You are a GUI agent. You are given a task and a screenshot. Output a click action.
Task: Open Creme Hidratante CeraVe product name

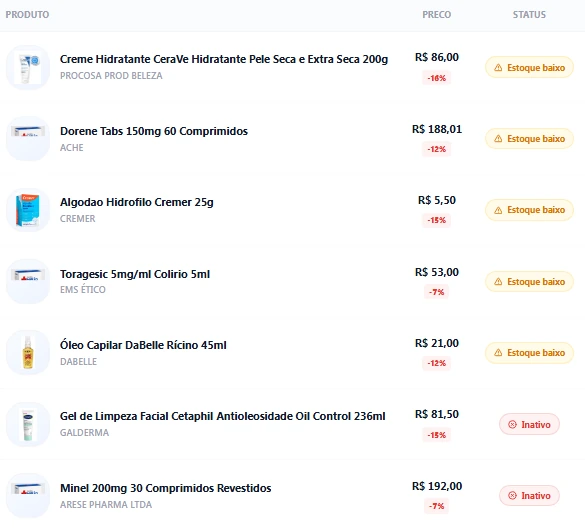[x=224, y=59]
